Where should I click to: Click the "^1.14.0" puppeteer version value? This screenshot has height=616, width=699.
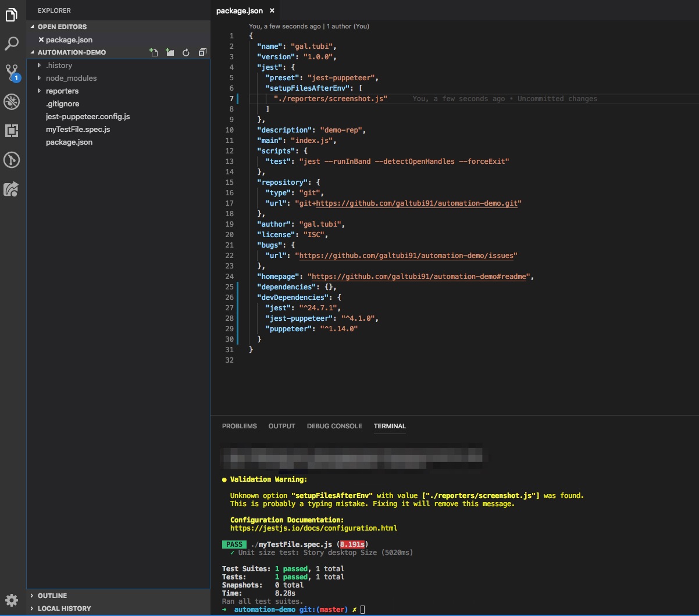click(x=338, y=329)
